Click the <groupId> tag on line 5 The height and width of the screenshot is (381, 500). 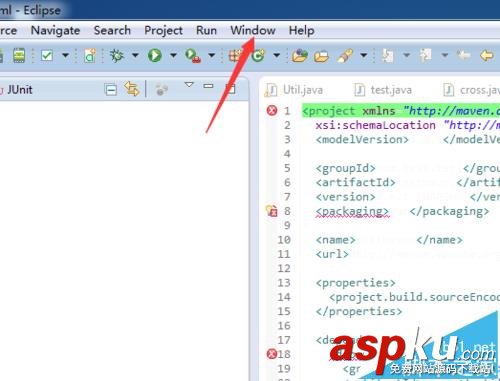tap(346, 168)
